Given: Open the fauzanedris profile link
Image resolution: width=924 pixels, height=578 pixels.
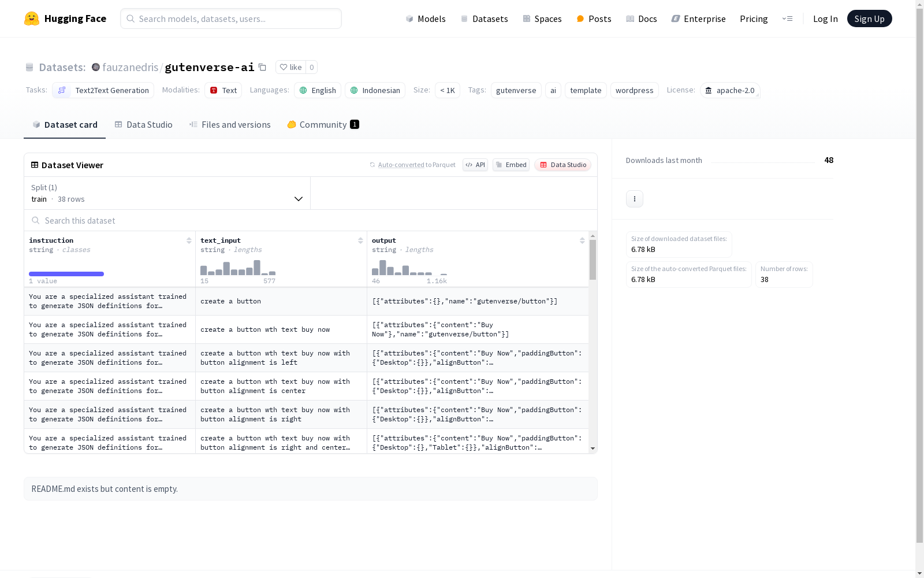Looking at the screenshot, I should (x=130, y=67).
